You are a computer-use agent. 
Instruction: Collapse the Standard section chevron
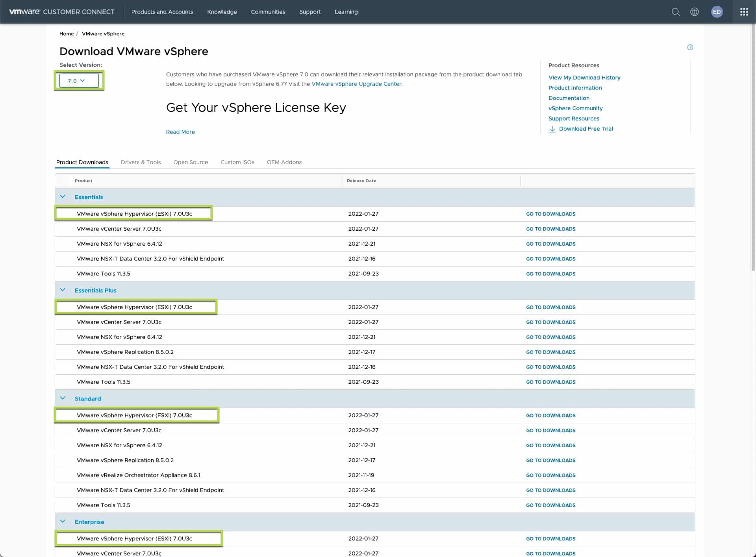pos(63,398)
